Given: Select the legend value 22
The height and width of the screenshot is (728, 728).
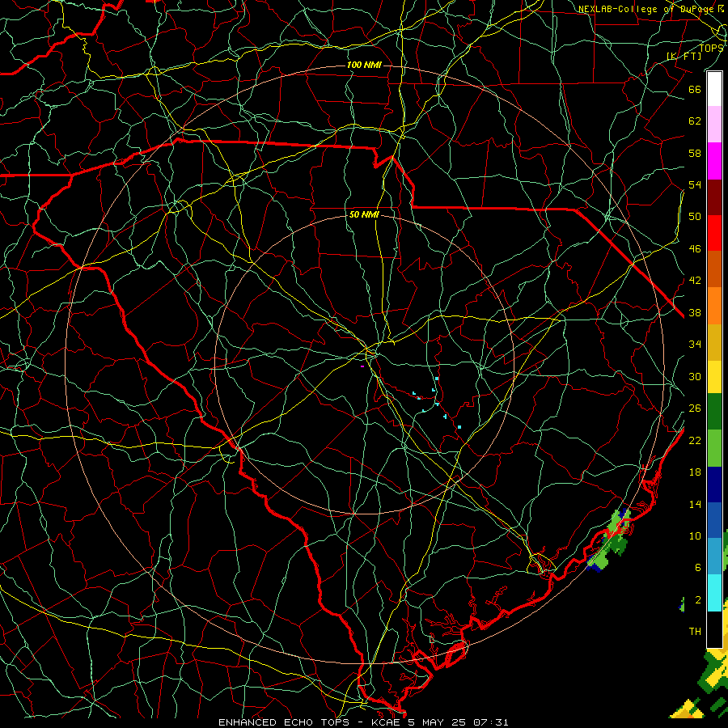Looking at the screenshot, I should pyautogui.click(x=695, y=441).
